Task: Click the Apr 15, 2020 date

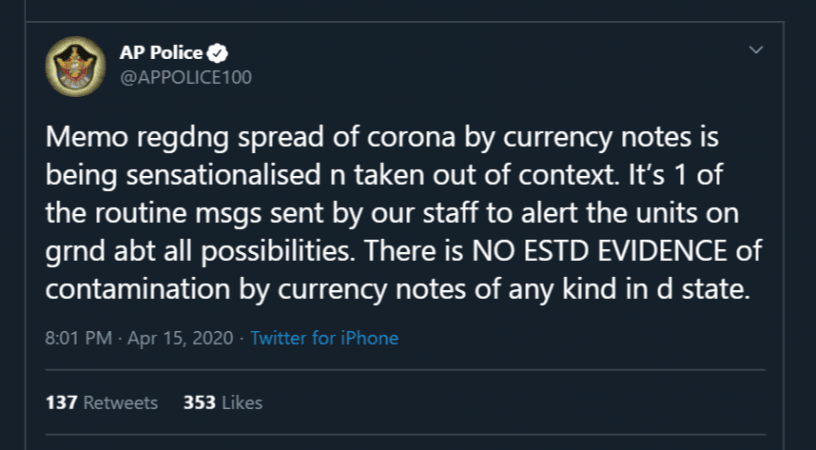Action: point(180,338)
